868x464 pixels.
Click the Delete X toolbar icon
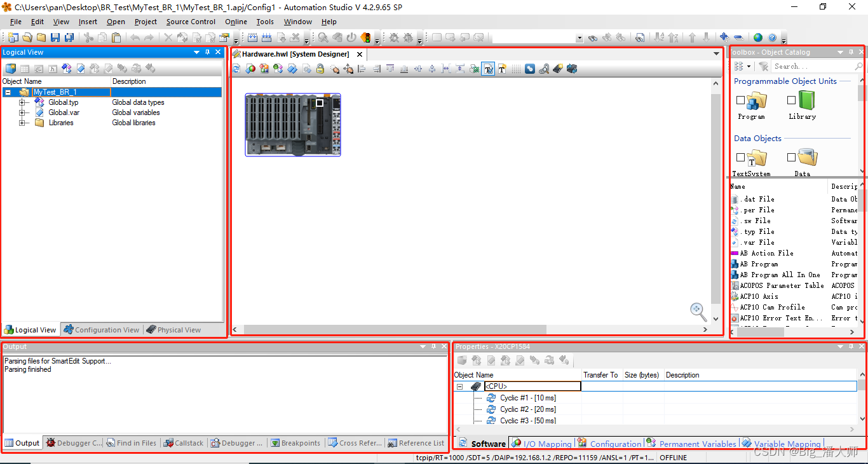pos(168,38)
